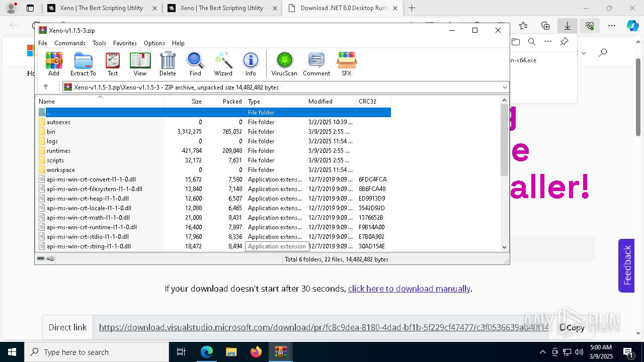Select the scripts folder
Screen dimensions: 644x362
pyautogui.click(x=214, y=160)
